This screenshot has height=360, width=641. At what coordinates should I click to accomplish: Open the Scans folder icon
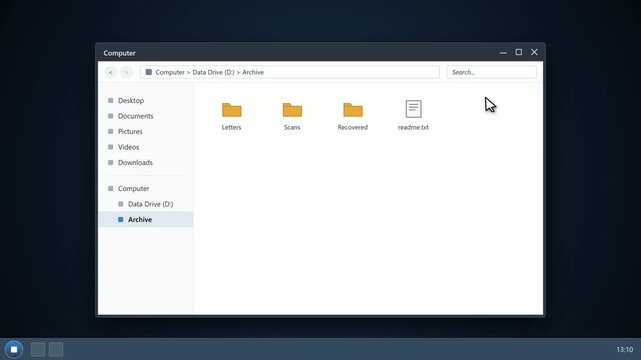[292, 110]
